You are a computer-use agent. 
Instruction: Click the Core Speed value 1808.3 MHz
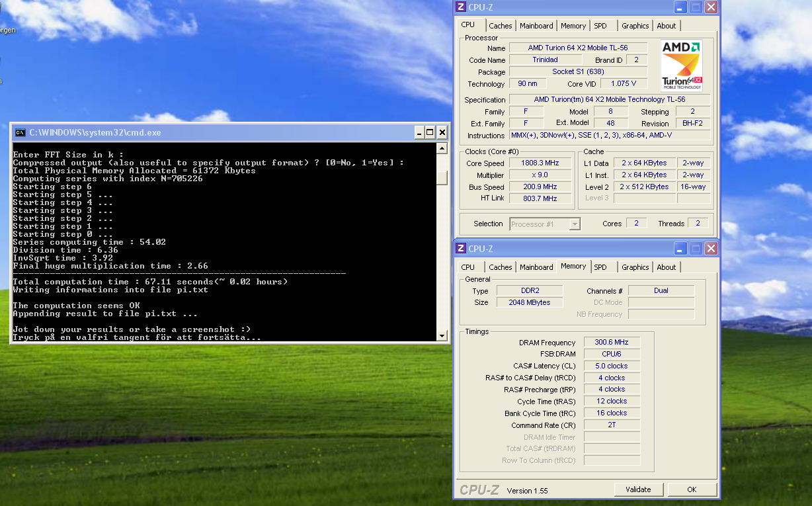point(540,163)
